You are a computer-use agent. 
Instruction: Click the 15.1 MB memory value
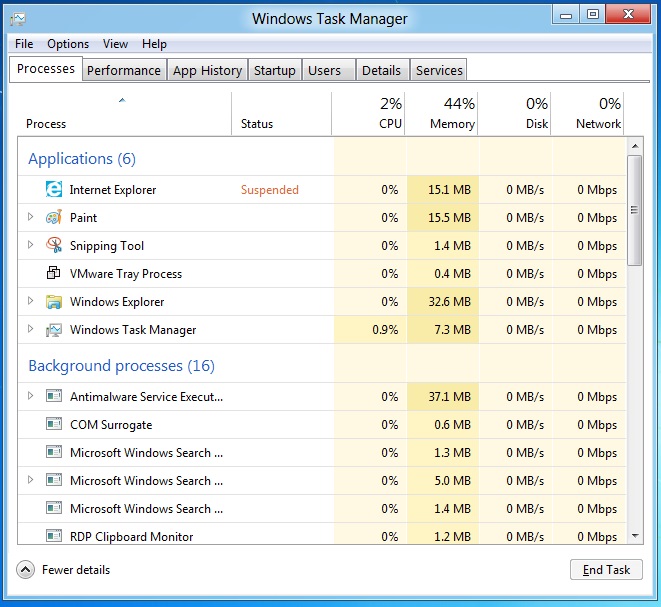(449, 190)
